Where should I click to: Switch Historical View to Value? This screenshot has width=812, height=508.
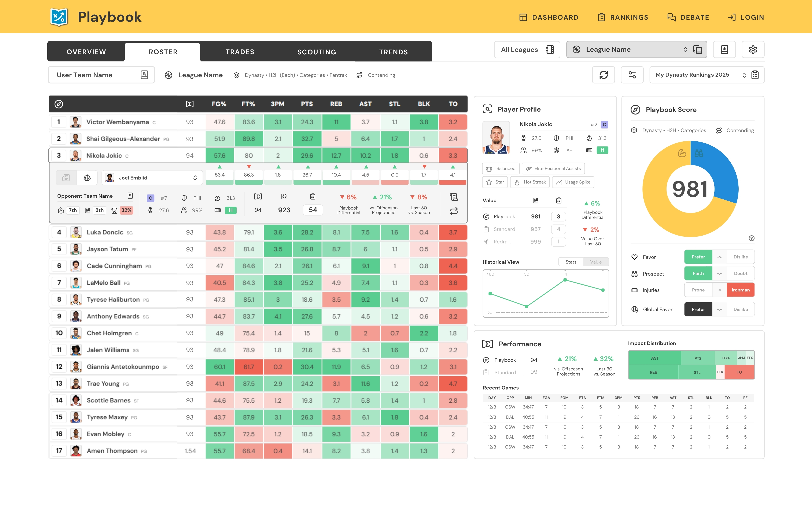point(596,262)
